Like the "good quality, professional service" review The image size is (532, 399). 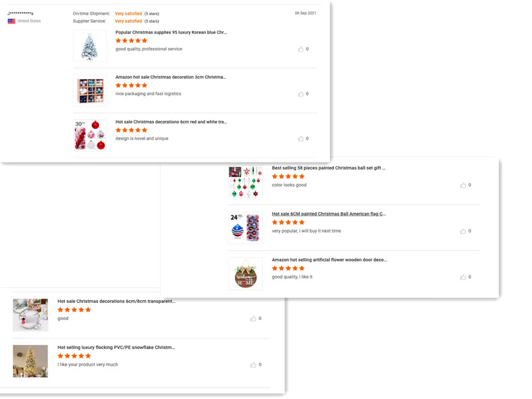pyautogui.click(x=301, y=49)
